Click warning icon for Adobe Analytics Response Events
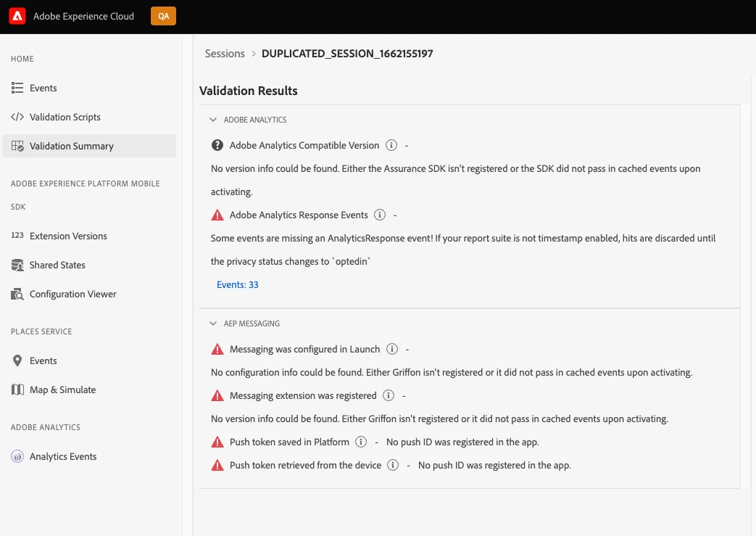756x536 pixels. [x=217, y=215]
